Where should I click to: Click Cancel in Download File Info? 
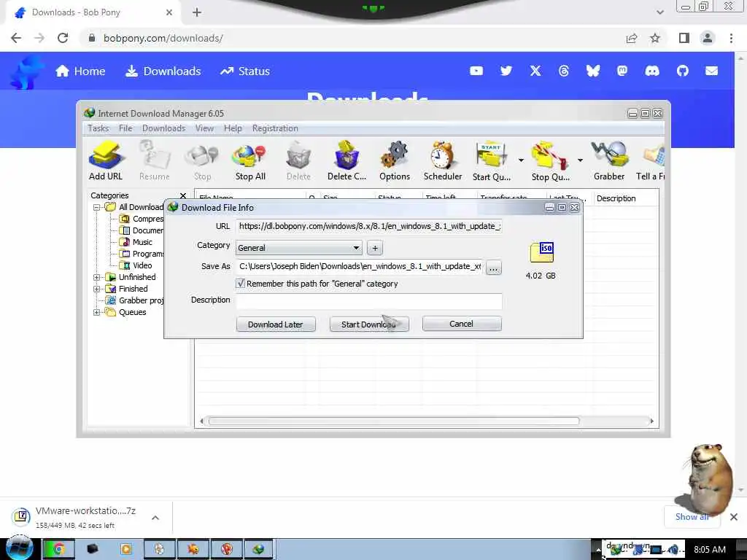pos(461,324)
